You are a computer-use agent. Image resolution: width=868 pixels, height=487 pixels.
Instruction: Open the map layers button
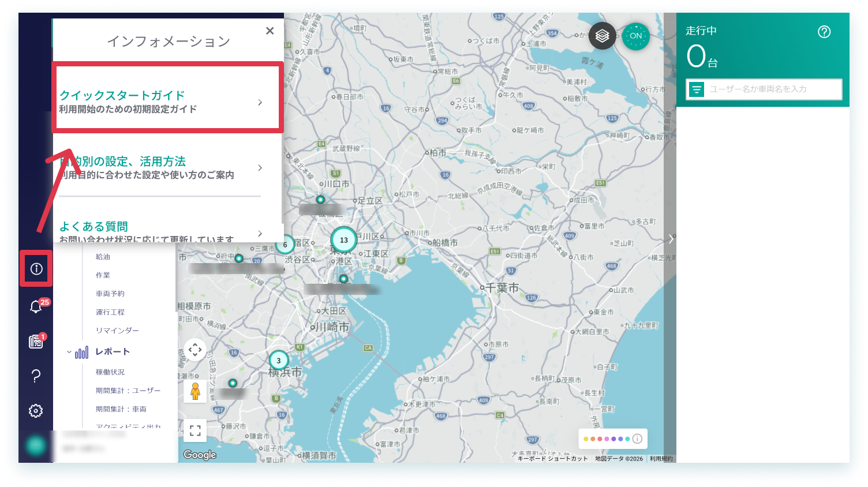[602, 36]
